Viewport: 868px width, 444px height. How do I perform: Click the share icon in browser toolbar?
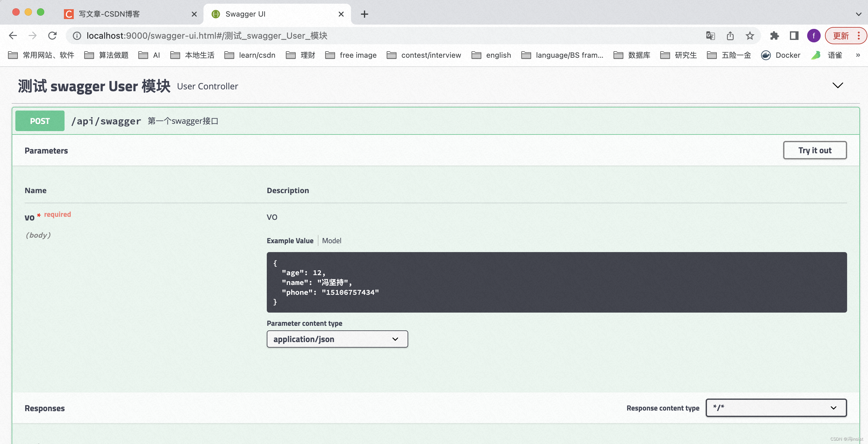[730, 36]
